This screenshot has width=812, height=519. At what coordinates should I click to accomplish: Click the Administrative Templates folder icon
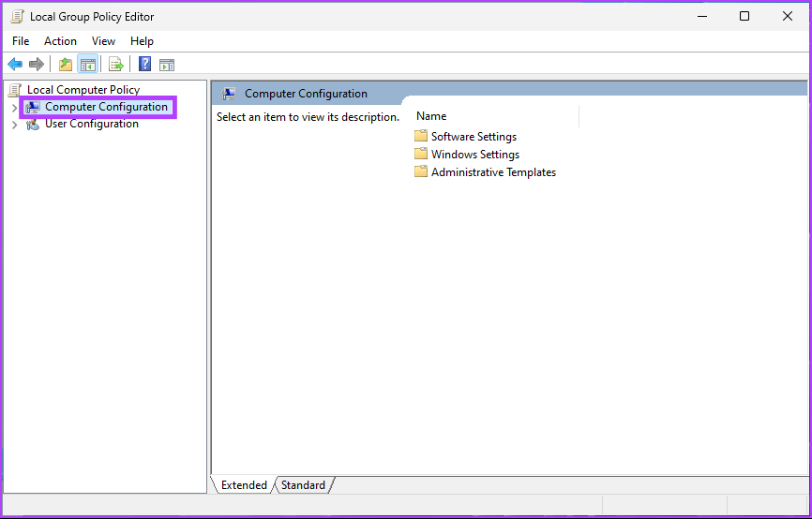(x=421, y=171)
